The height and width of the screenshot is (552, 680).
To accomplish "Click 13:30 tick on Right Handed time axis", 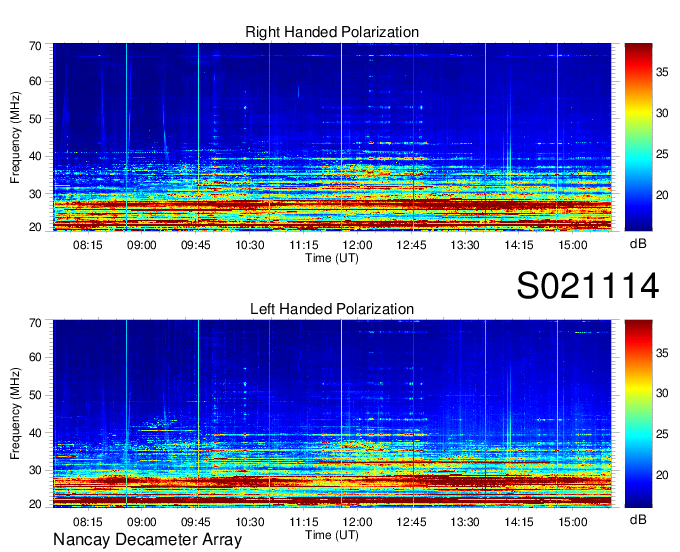I will pyautogui.click(x=465, y=245).
